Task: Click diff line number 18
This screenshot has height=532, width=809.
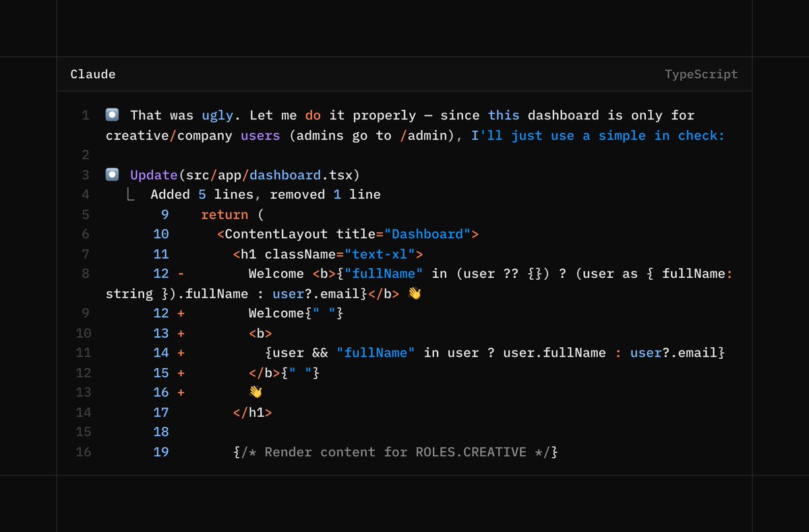Action: [x=161, y=432]
